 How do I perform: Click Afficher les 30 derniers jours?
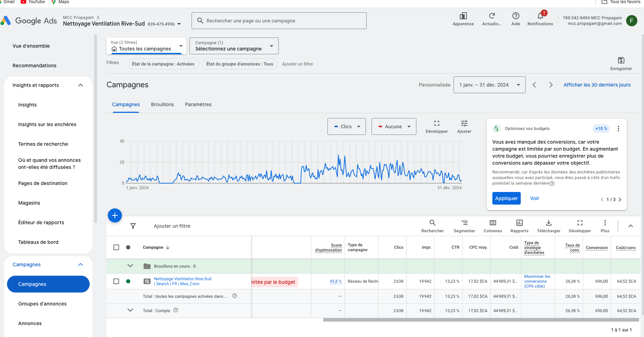click(x=597, y=85)
